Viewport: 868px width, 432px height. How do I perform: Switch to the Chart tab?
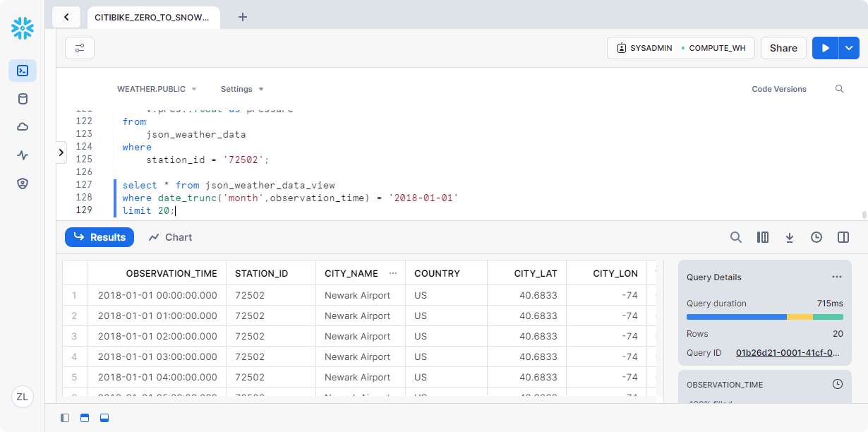[170, 237]
